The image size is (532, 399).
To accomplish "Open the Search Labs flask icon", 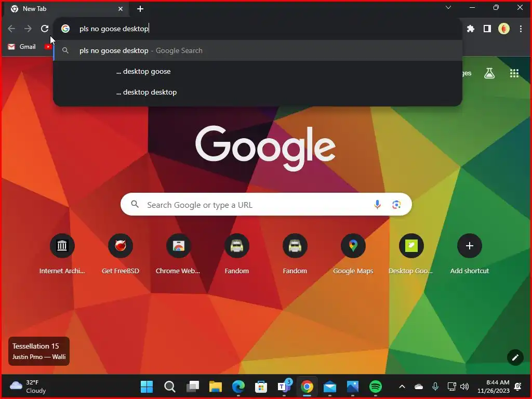I will (x=489, y=73).
